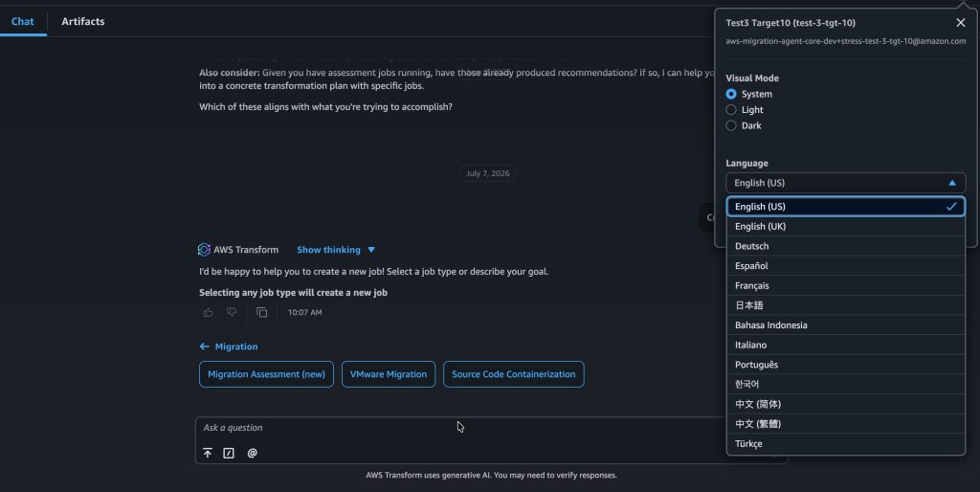
Task: Choose Deutsch language option
Action: point(846,246)
